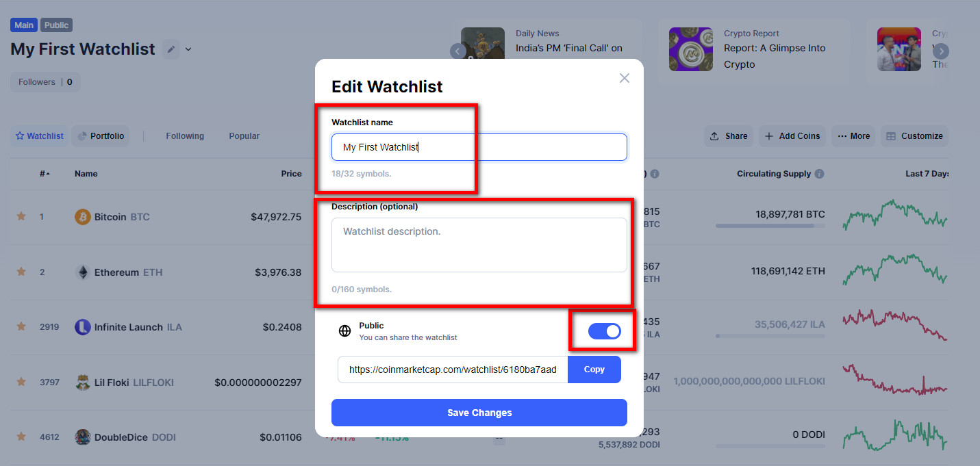Screen dimensions: 980x466
Task: Open Infinite Launch's 7 days chart
Action: pyautogui.click(x=895, y=324)
